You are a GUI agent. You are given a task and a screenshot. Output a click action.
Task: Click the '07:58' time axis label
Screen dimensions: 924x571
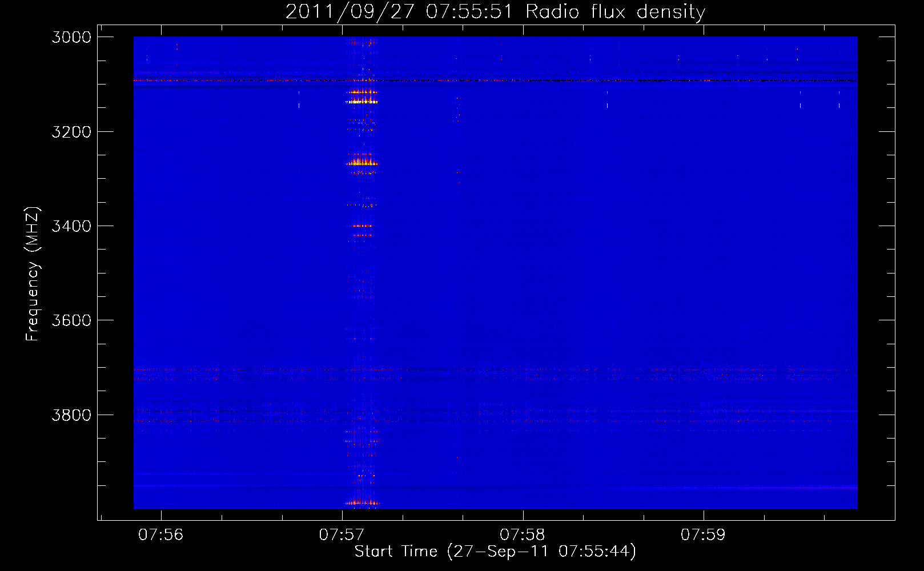click(x=523, y=535)
